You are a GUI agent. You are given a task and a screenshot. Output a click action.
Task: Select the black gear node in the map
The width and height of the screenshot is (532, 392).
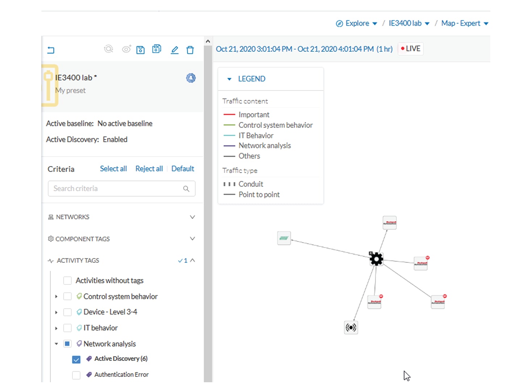[x=376, y=259]
